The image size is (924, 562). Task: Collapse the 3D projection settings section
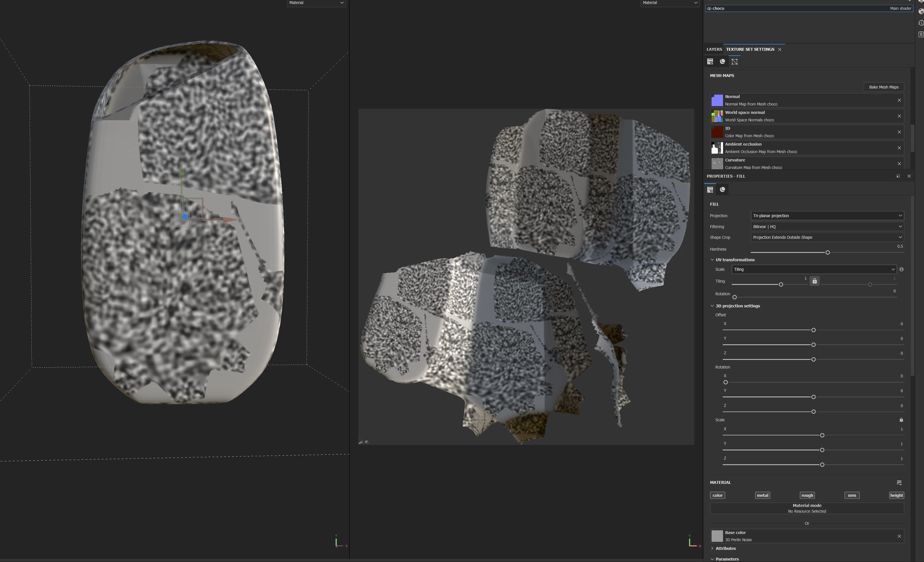(712, 306)
